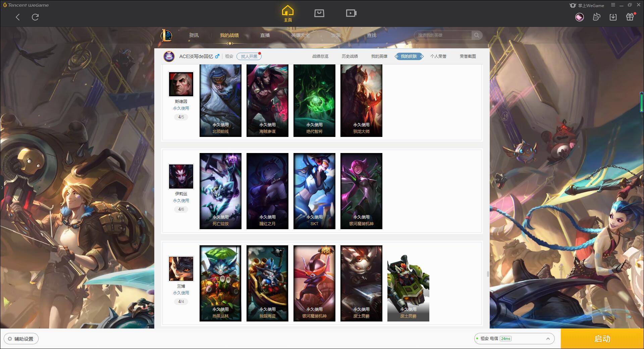Screen dimensions: 644x349
Task: Open the pink user avatar icon
Action: point(579,17)
